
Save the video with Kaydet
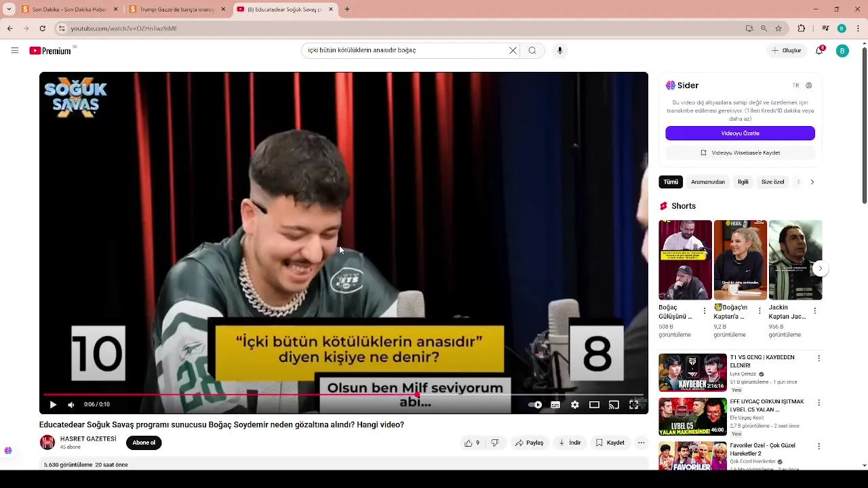(x=610, y=443)
